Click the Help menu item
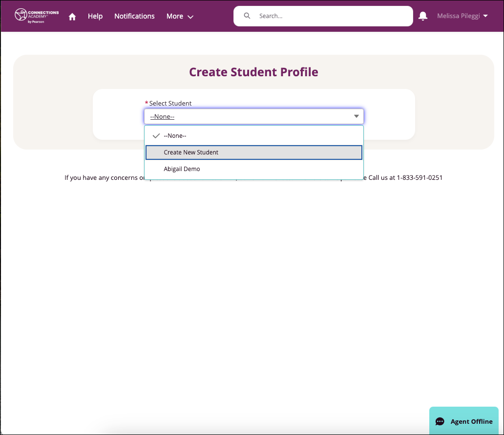Screen dimensions: 504x435 [95, 16]
